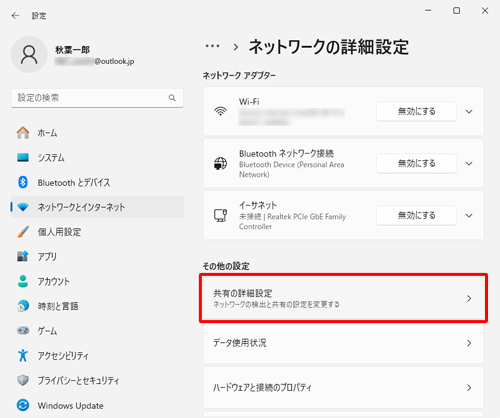Screen dimensions: 500x418
Task: Click the 時刻と言語 globe clock icon
Action: 23,306
